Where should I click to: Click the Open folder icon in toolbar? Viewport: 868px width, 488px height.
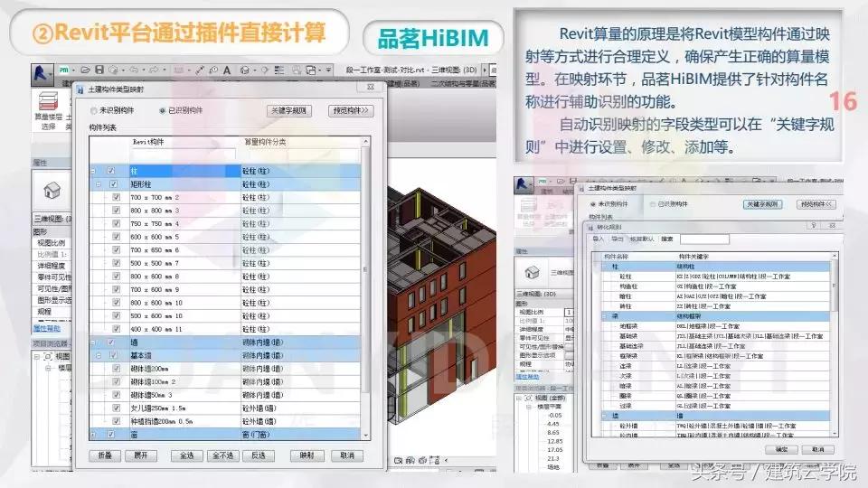[x=85, y=70]
